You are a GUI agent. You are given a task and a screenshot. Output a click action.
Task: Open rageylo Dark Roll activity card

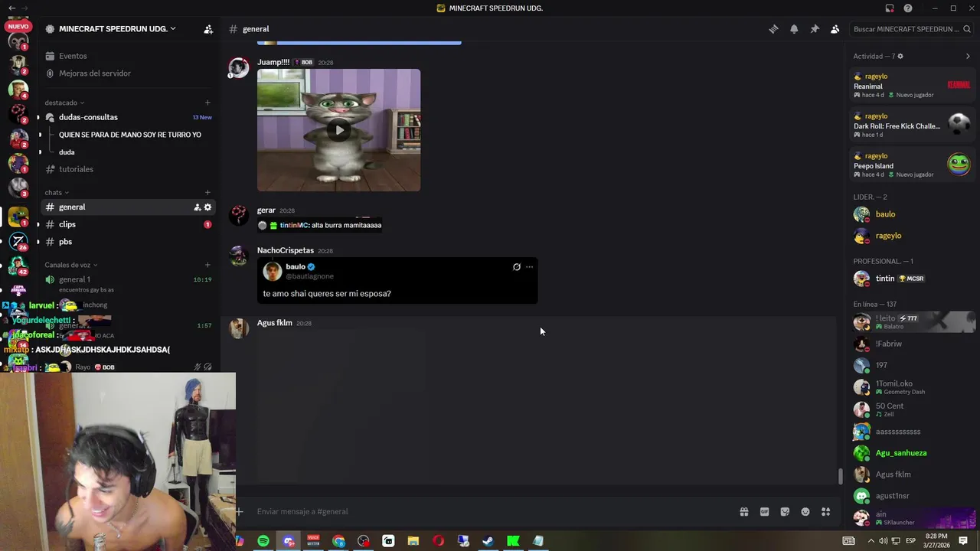pyautogui.click(x=912, y=126)
